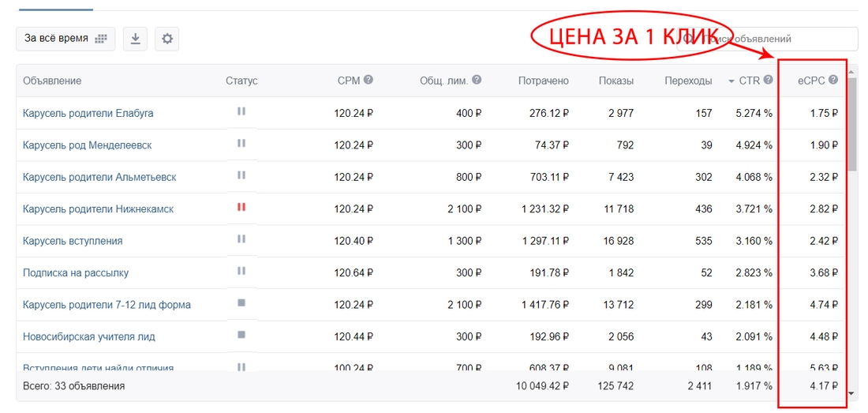Click help icon next to CPM header
This screenshot has width=868, height=413.
369,81
